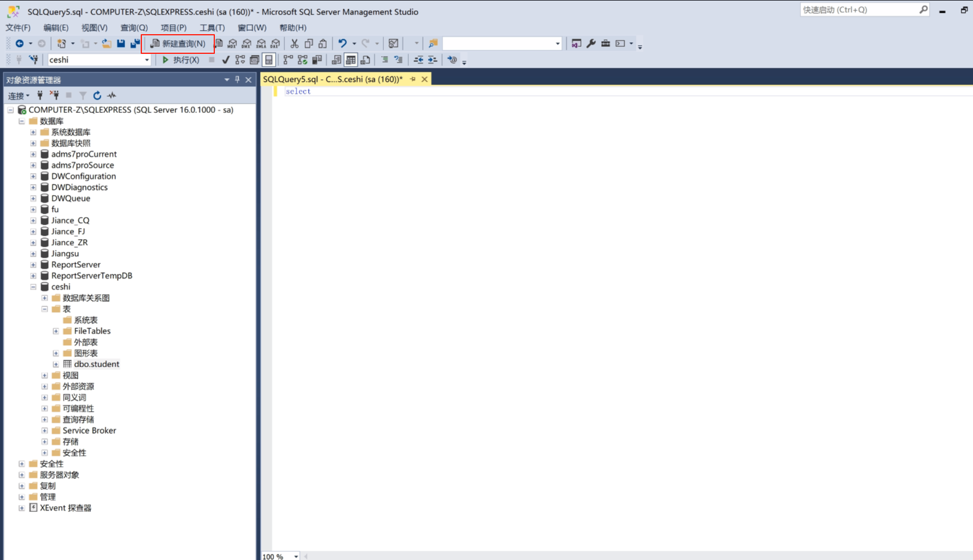This screenshot has height=560, width=973.
Task: Click the select keyword in editor
Action: tap(298, 91)
